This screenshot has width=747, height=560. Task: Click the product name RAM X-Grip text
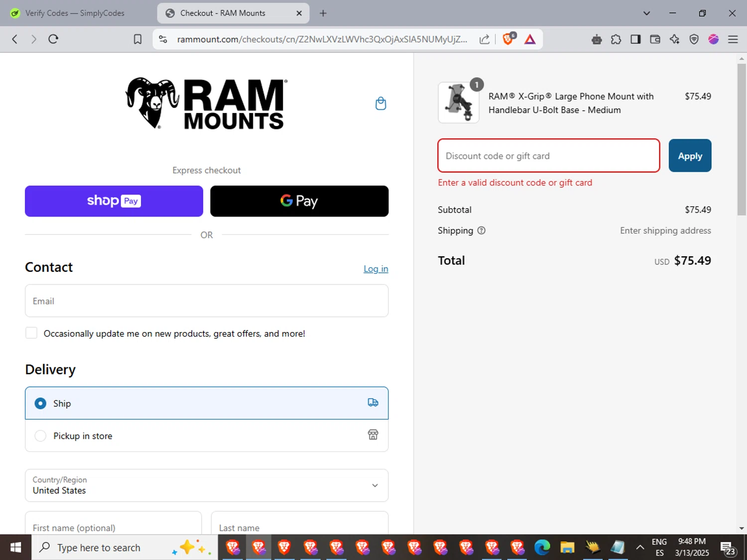tap(571, 103)
